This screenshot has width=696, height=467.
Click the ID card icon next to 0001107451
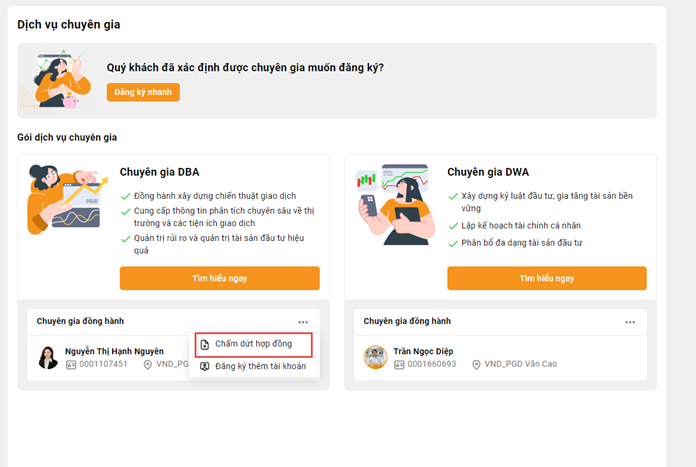(x=71, y=364)
